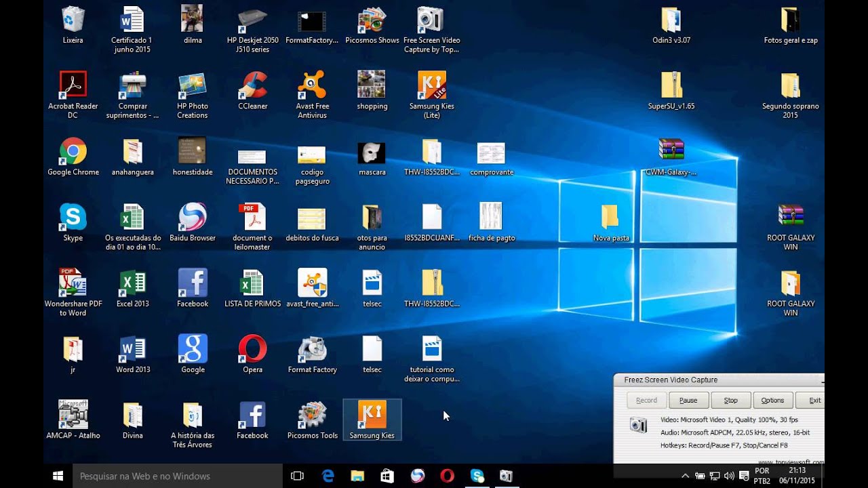868x488 pixels.
Task: Show hidden system tray icons
Action: click(685, 476)
